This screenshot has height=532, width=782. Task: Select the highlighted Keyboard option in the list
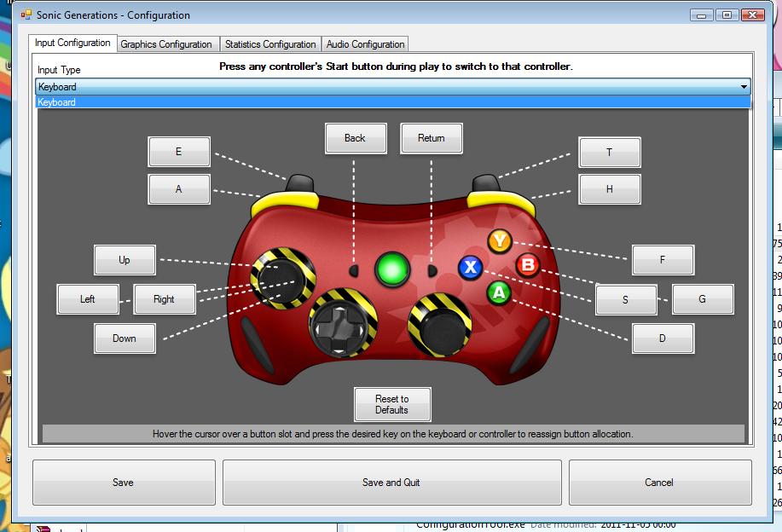393,102
